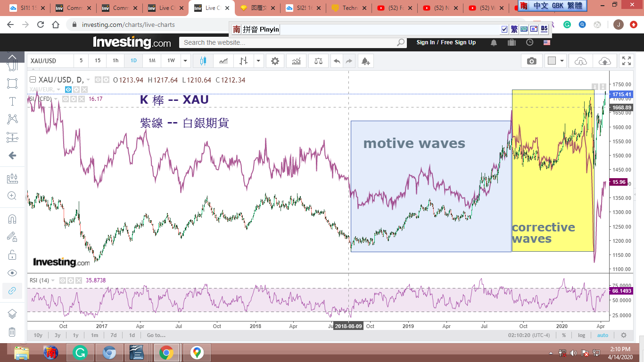Viewport: 644px width, 362px height.
Task: Select the 1W timeframe tab
Action: (171, 61)
